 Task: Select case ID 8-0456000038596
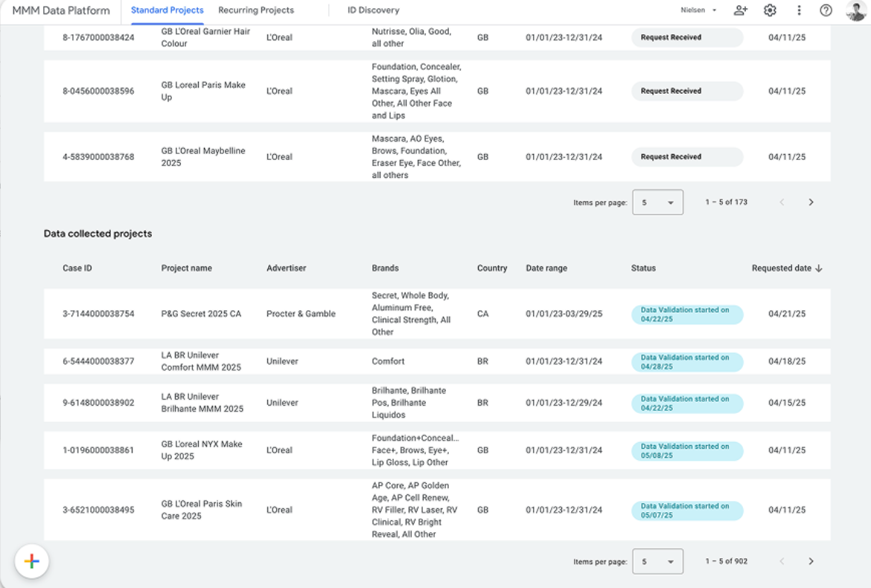point(98,91)
